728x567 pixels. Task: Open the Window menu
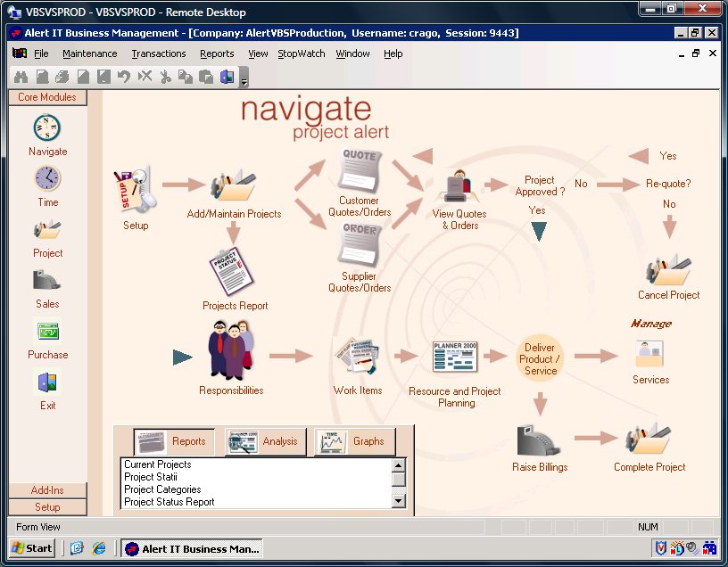[353, 53]
